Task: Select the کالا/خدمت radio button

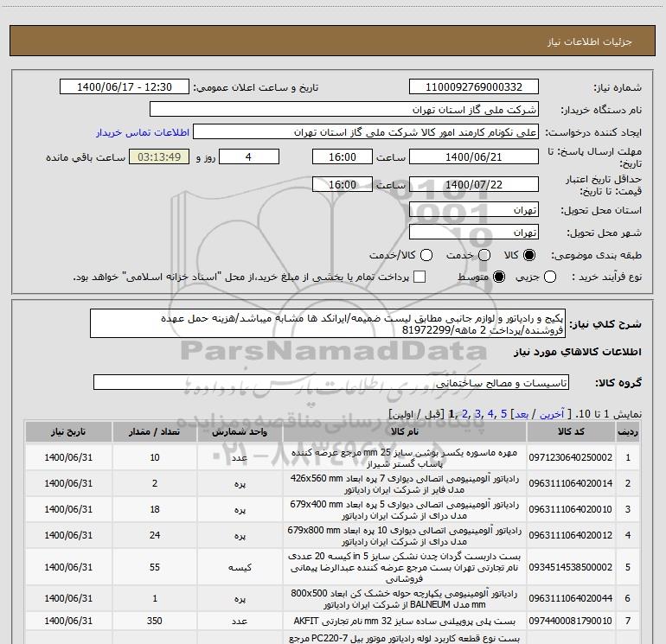Action: point(426,255)
